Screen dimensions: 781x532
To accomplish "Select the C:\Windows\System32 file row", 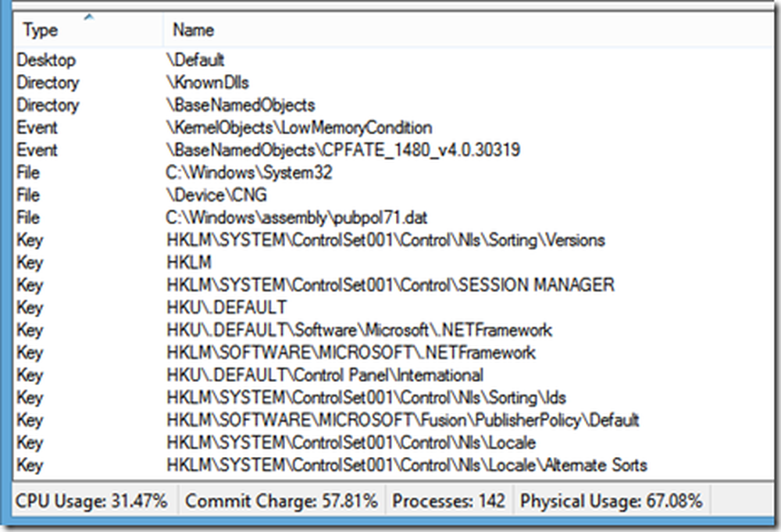I will (248, 173).
